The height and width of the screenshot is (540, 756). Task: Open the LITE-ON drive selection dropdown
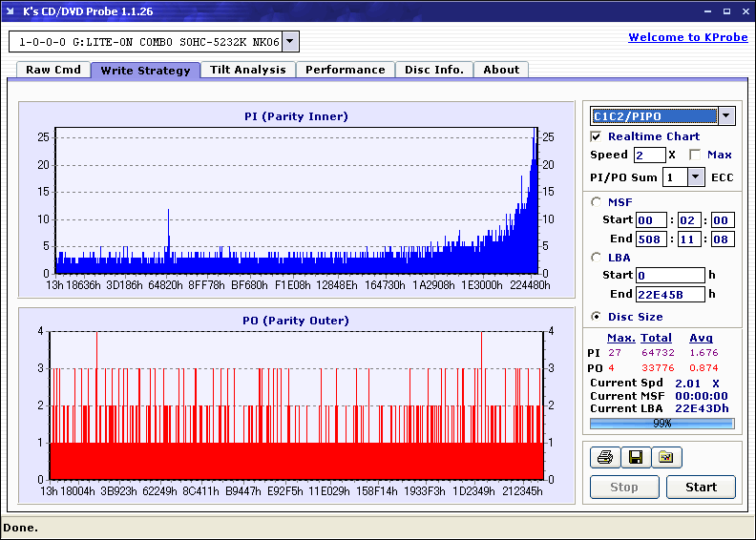click(x=291, y=42)
